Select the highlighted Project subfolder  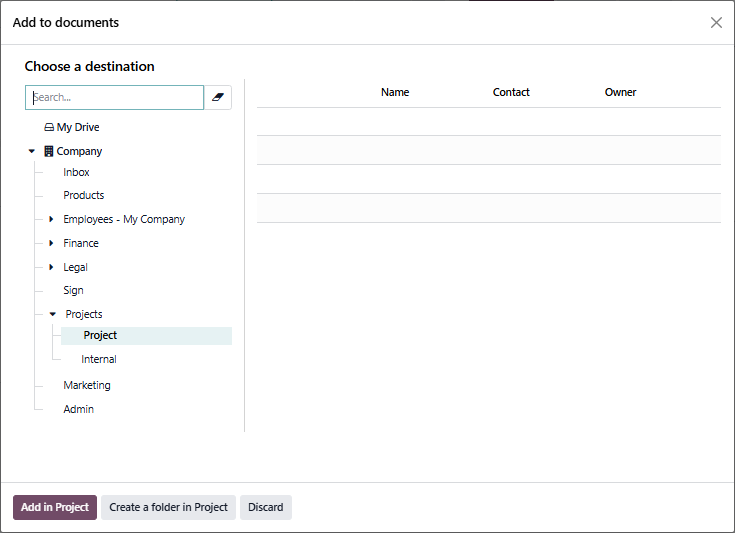click(x=146, y=336)
